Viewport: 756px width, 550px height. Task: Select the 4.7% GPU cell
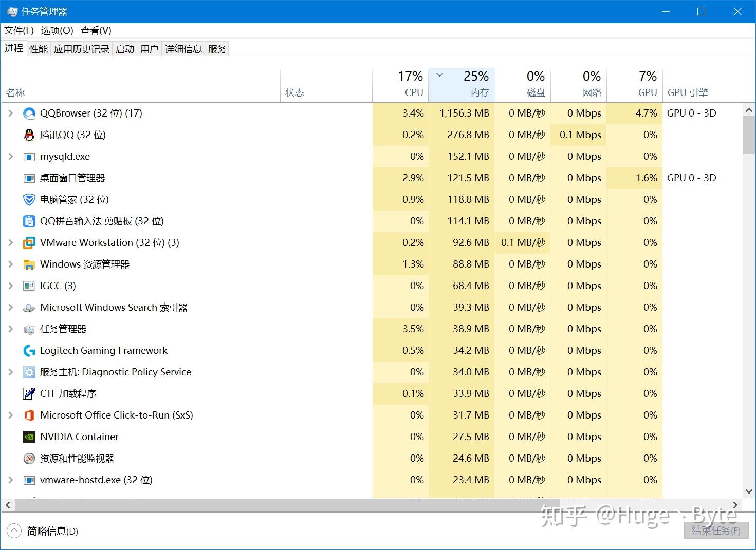pyautogui.click(x=634, y=113)
